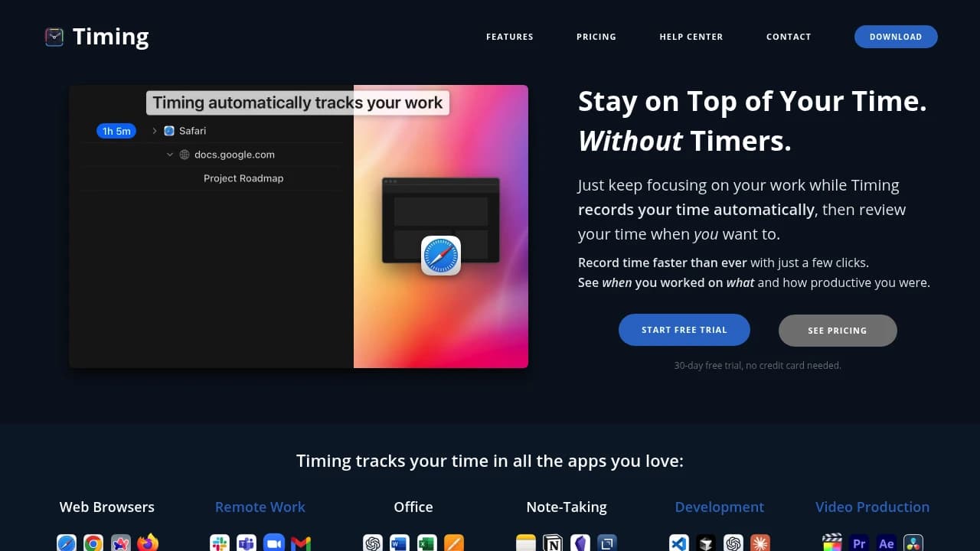Click the See Pricing button
This screenshot has height=551, width=980.
pyautogui.click(x=838, y=331)
